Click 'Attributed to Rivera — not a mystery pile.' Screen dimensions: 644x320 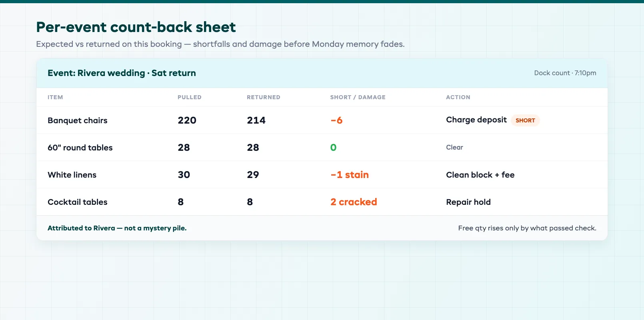click(x=117, y=228)
